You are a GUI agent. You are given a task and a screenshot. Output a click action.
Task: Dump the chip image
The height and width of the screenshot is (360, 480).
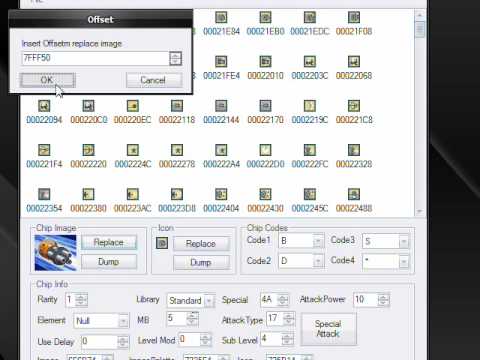point(109,262)
